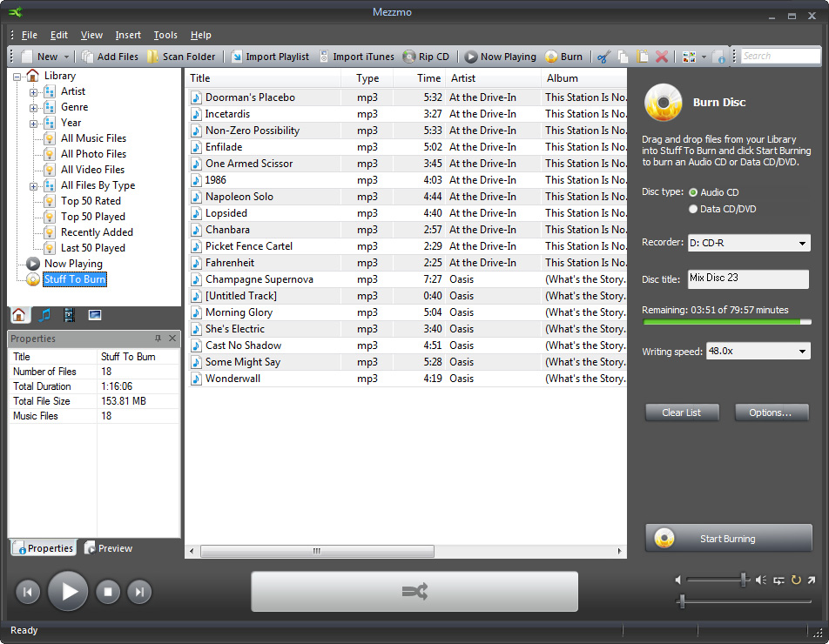
Task: Select the Top 50 Rated playlist
Action: pos(91,201)
